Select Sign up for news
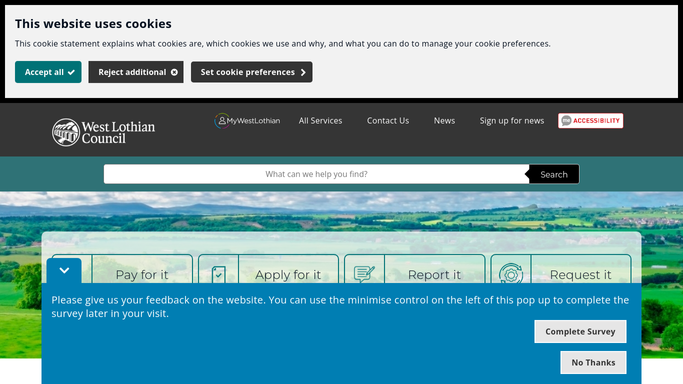 pos(512,121)
